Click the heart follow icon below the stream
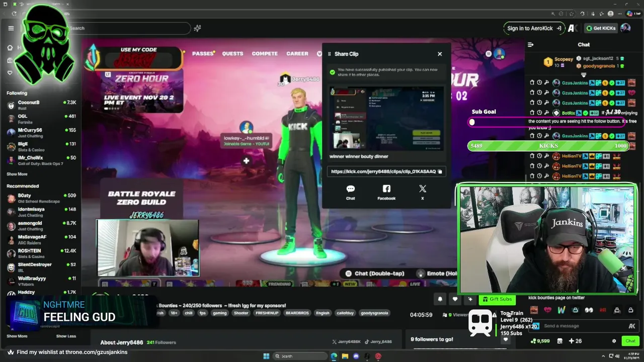Screen dimensions: 644x362 pos(455,299)
